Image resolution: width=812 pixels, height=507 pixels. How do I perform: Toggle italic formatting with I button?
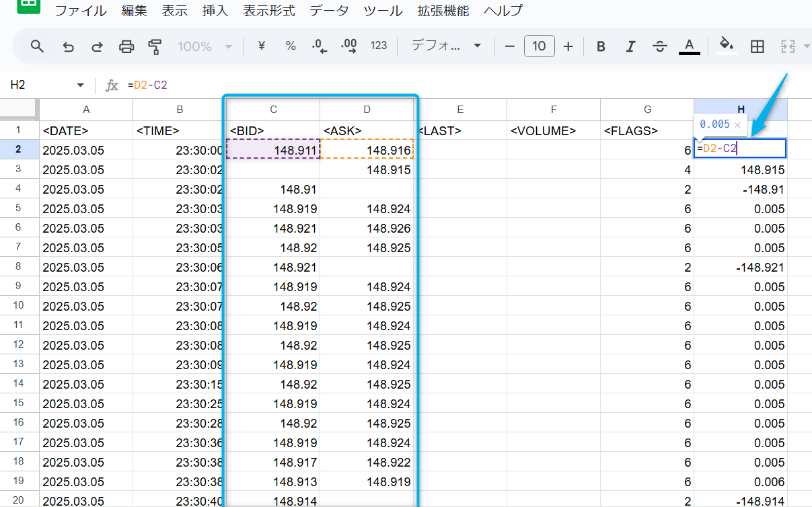tap(630, 46)
